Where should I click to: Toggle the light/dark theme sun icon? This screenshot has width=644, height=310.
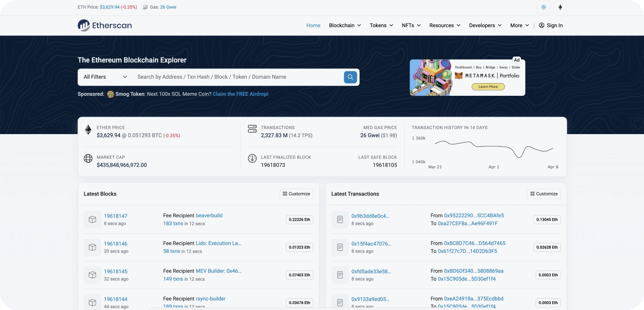(x=543, y=7)
